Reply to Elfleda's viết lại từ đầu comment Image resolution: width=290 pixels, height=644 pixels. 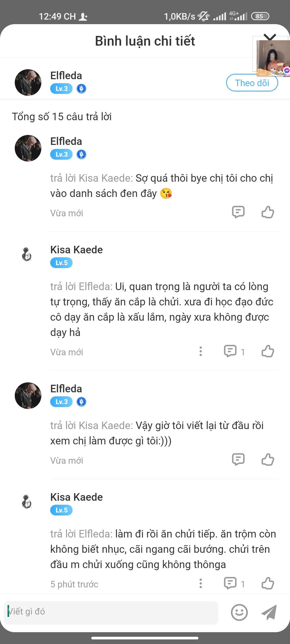(x=238, y=460)
